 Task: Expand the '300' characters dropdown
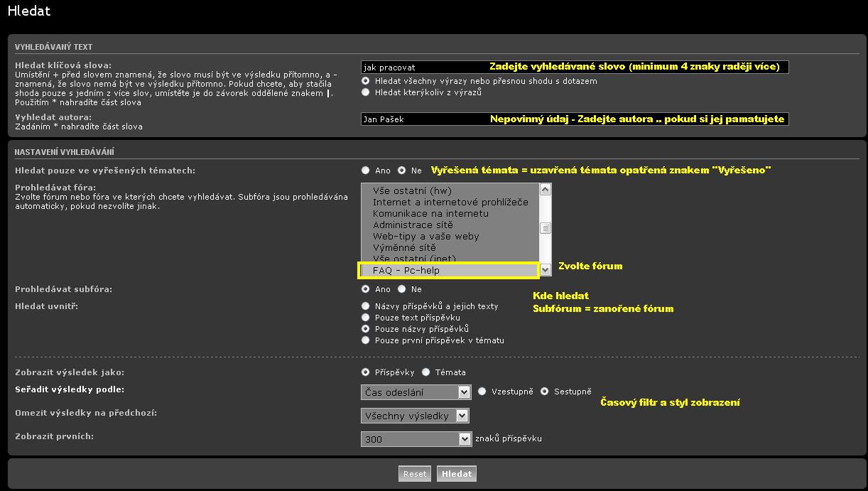click(416, 439)
